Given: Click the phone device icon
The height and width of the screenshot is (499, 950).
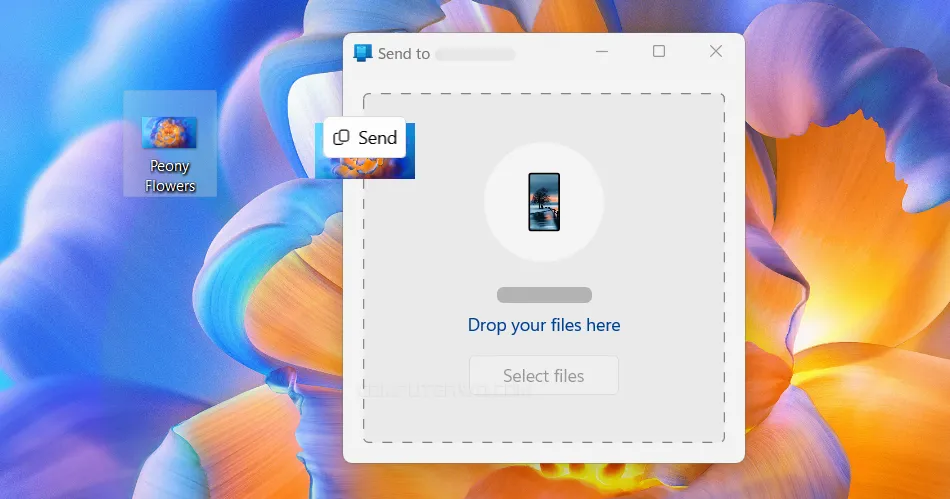Looking at the screenshot, I should tap(543, 202).
